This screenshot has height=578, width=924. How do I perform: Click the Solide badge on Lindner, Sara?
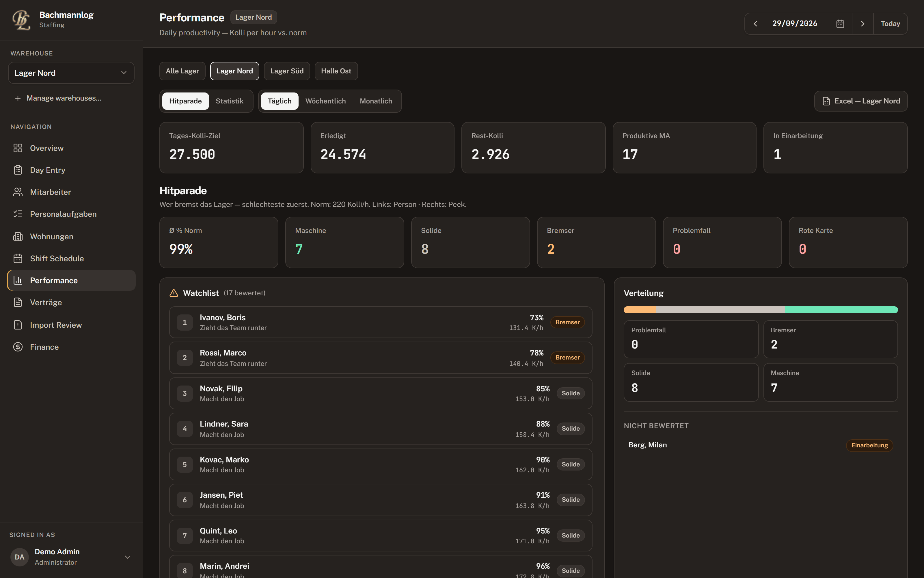571,429
